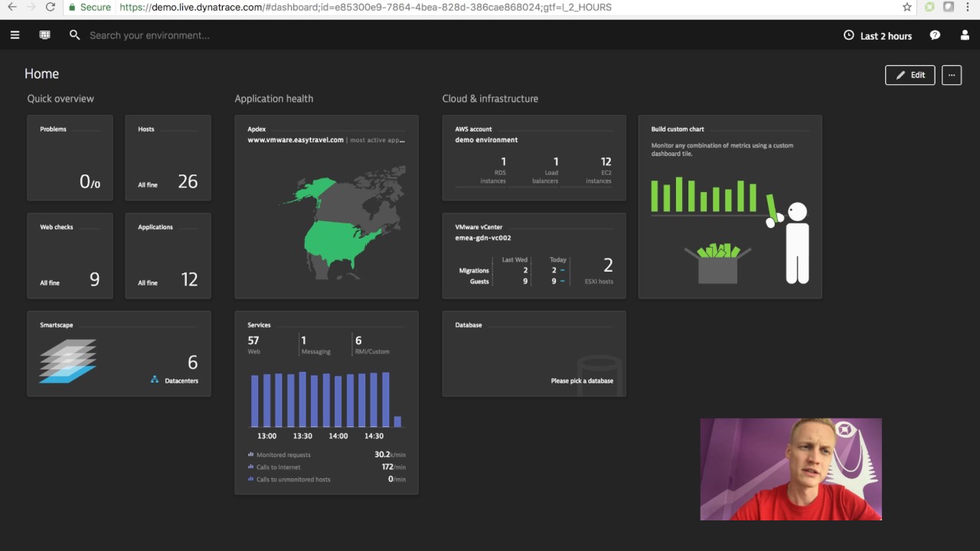This screenshot has width=980, height=551.
Task: Click the Load balancers count
Action: pos(556,161)
